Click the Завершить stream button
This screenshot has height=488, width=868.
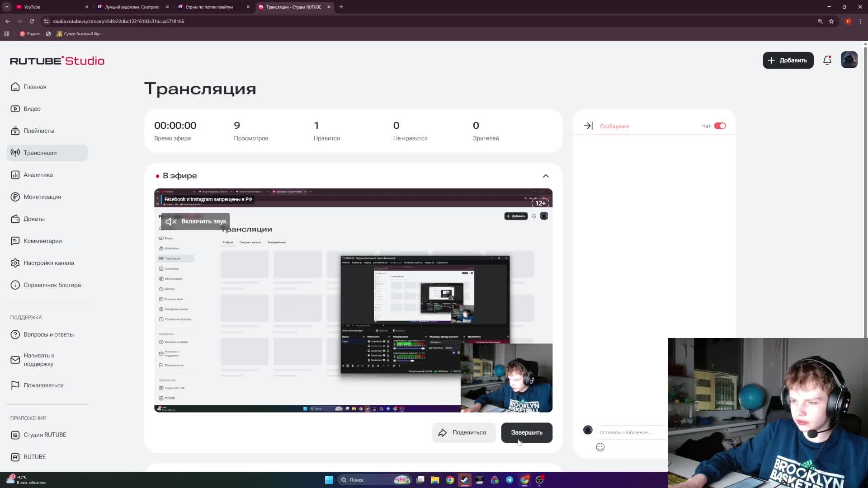526,432
